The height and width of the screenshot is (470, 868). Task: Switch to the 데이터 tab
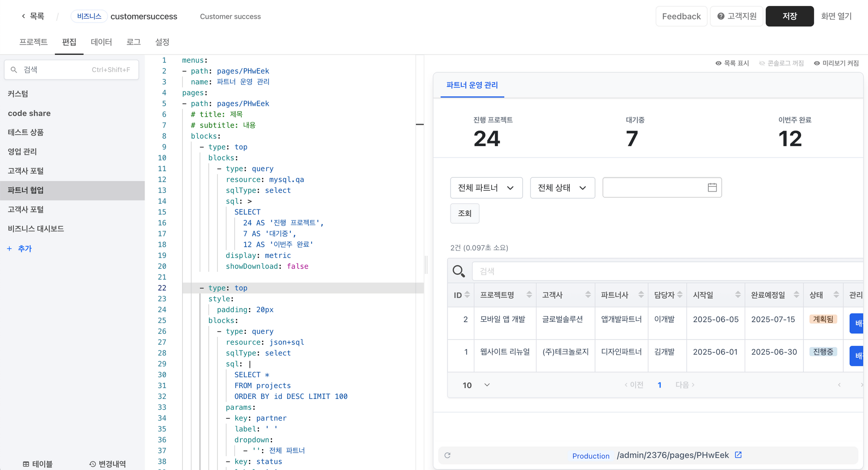tap(101, 42)
